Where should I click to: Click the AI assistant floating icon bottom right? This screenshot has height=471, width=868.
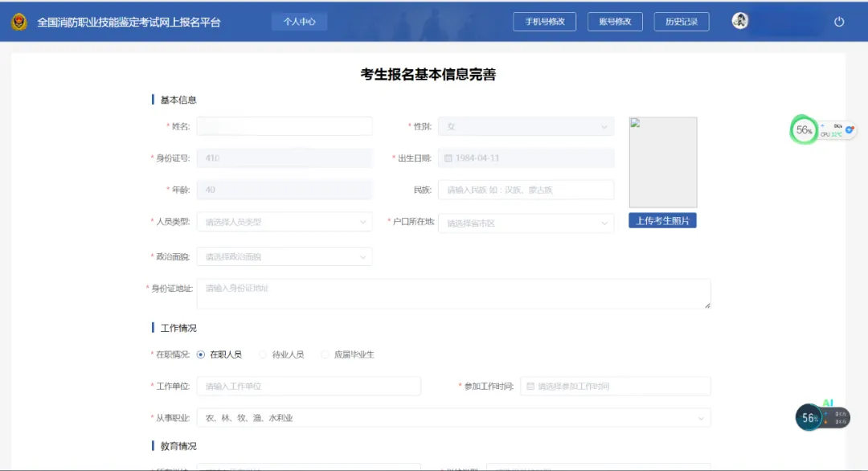click(811, 417)
